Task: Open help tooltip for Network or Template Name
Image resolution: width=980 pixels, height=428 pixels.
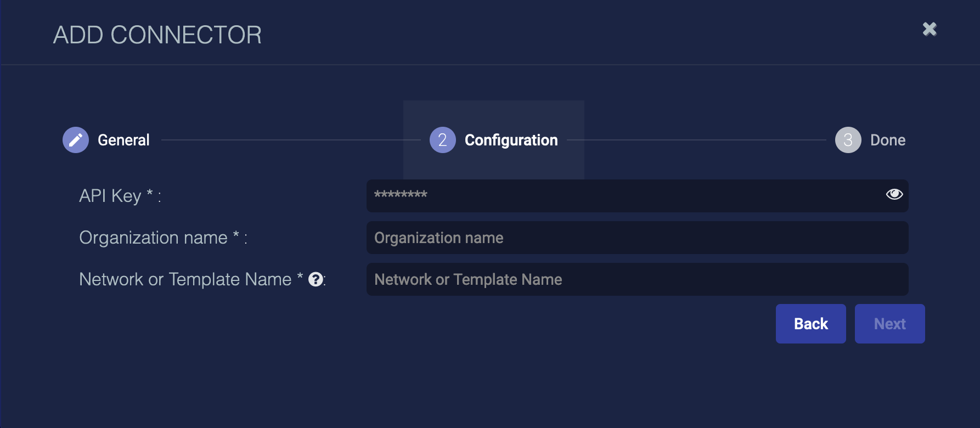Action: click(x=316, y=279)
